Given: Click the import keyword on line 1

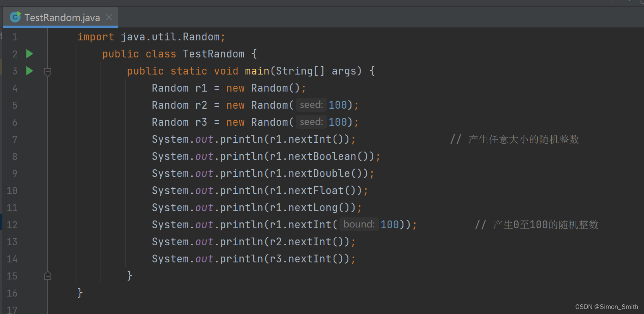Looking at the screenshot, I should pos(95,37).
